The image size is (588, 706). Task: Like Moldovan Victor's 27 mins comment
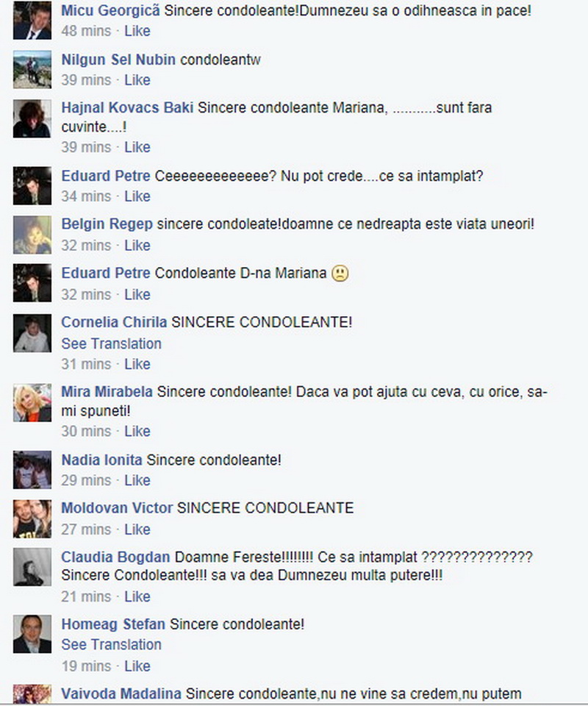point(137,529)
